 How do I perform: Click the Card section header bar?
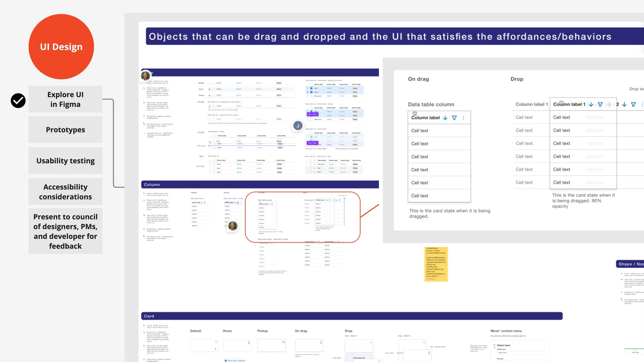point(352,316)
